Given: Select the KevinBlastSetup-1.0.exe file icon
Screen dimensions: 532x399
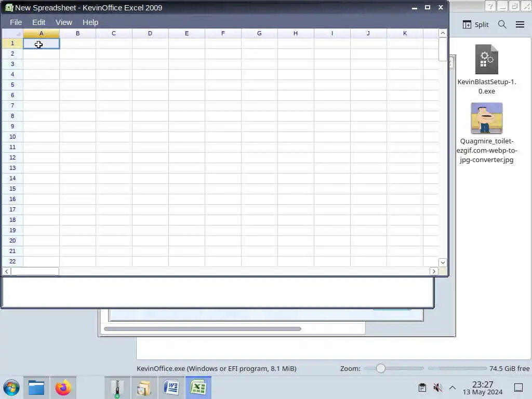Looking at the screenshot, I should coord(486,59).
